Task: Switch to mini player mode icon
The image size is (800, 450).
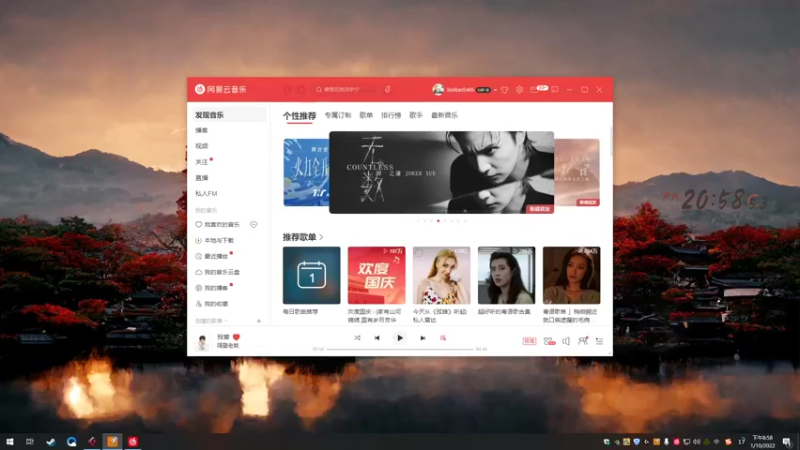Action: 555,89
